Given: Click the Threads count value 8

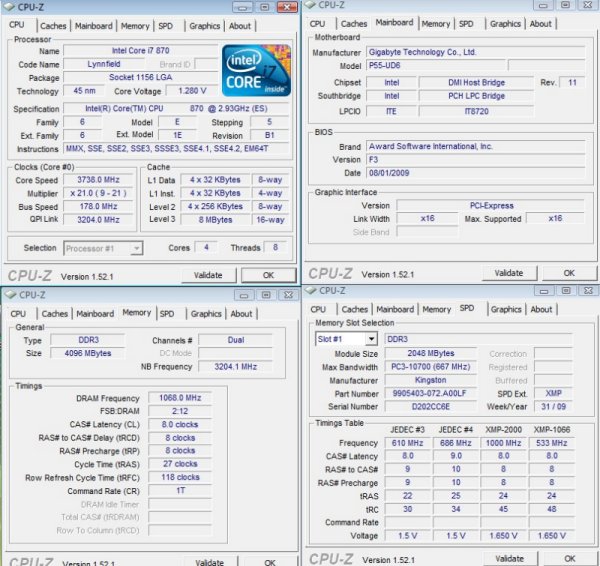Looking at the screenshot, I should point(275,247).
